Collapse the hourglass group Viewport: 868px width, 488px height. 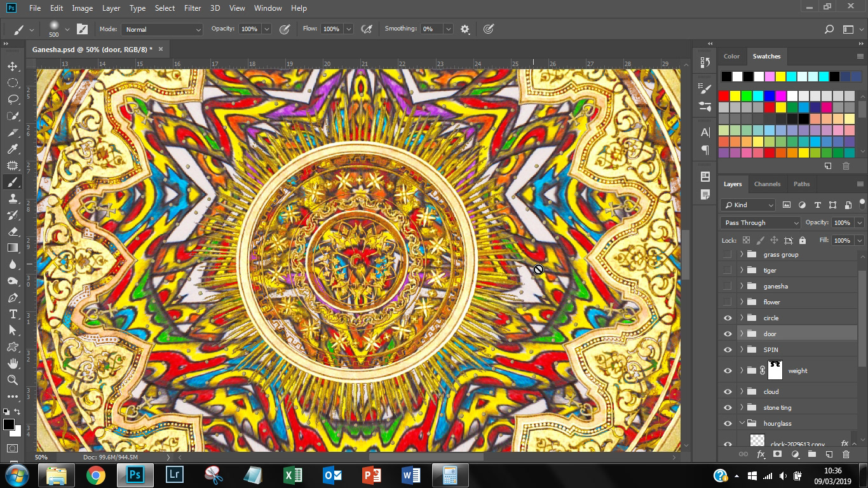pos(742,423)
